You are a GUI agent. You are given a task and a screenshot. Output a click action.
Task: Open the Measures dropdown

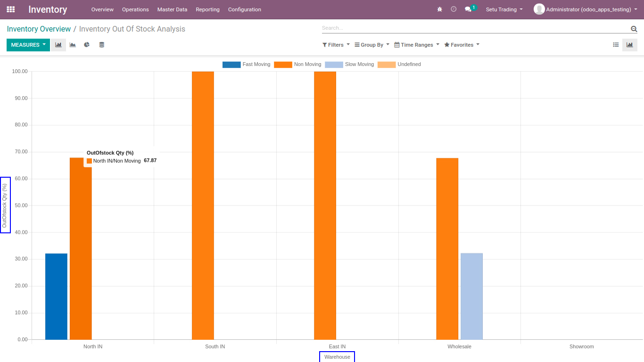click(28, 45)
